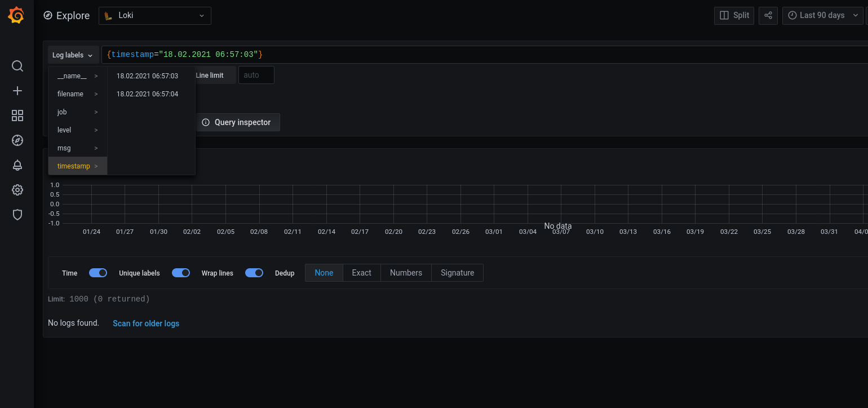Open the share shortened link icon
The width and height of the screenshot is (868, 408).
pos(768,15)
